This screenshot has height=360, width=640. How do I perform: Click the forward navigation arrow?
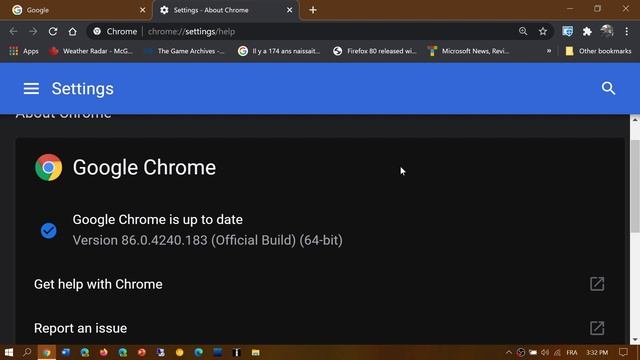click(33, 31)
